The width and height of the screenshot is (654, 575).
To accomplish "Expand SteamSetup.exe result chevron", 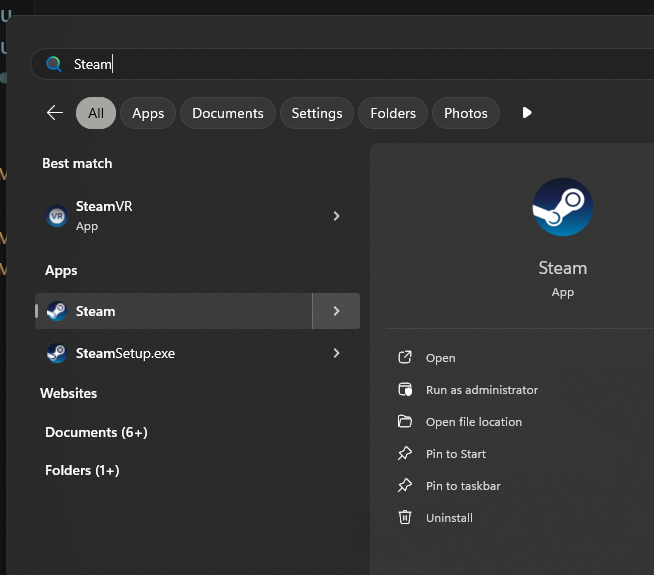I will (336, 353).
